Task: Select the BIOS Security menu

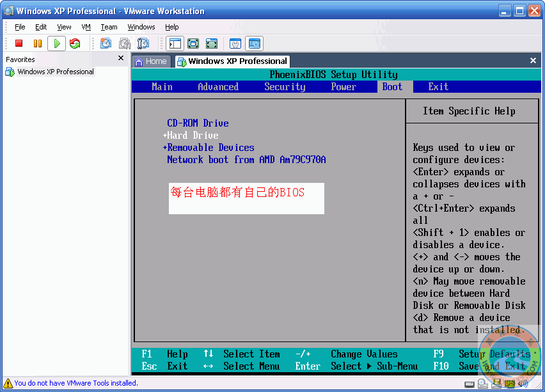Action: (x=285, y=87)
